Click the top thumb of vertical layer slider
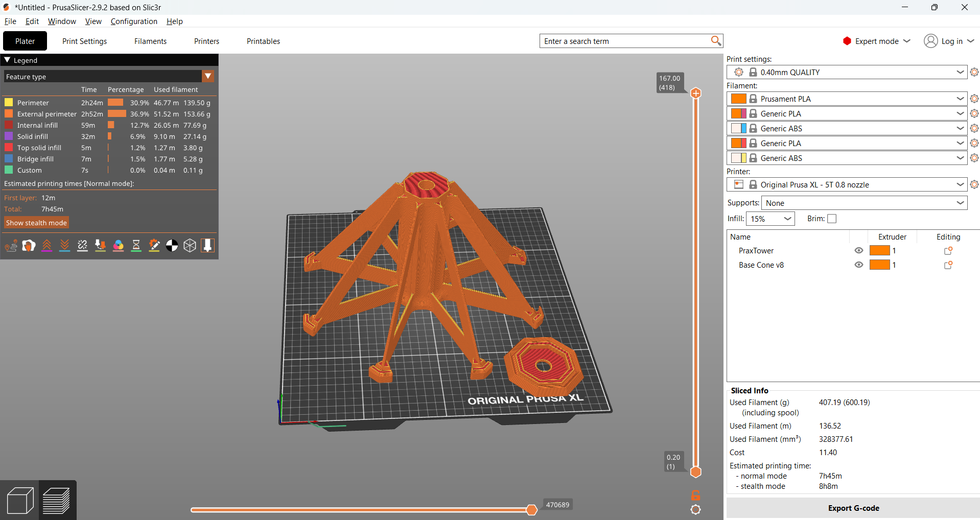The width and height of the screenshot is (980, 520). (x=695, y=93)
